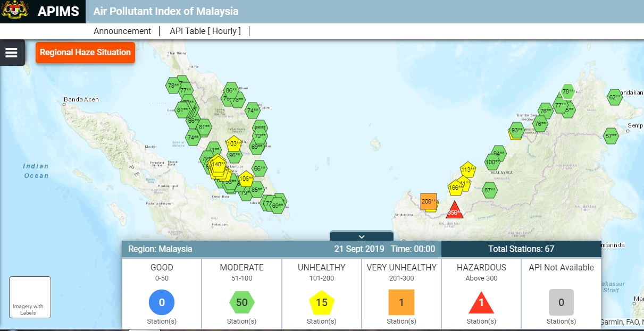Screen dimensions: 644x331
Task: Select the green 72** hexagon marker
Action: click(260, 136)
